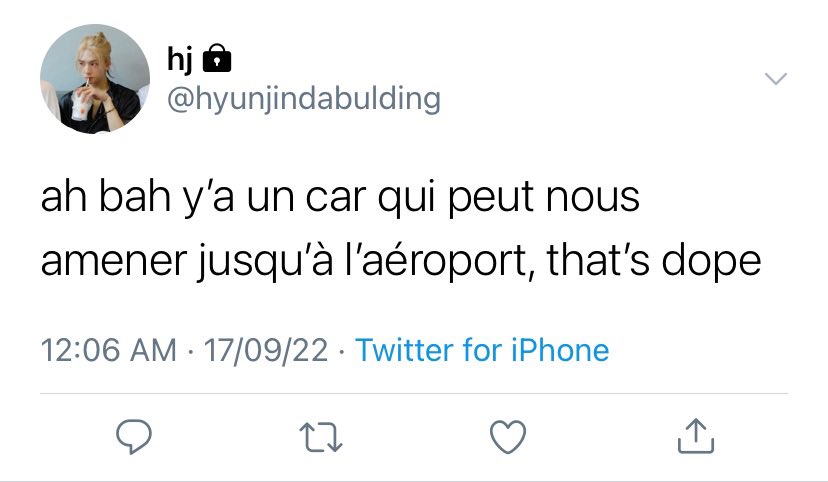Retweet this post using the arrows icon
The width and height of the screenshot is (828, 482).
(321, 437)
